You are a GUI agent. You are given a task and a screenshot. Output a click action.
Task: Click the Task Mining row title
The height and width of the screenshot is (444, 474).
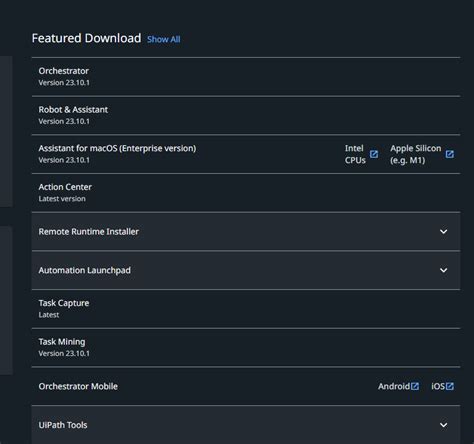tap(62, 342)
